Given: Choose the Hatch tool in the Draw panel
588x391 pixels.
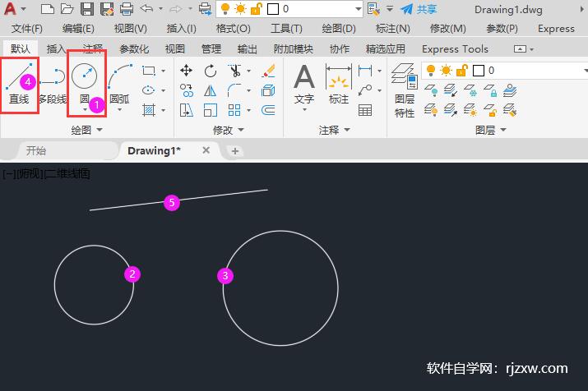Looking at the screenshot, I should tap(149, 110).
